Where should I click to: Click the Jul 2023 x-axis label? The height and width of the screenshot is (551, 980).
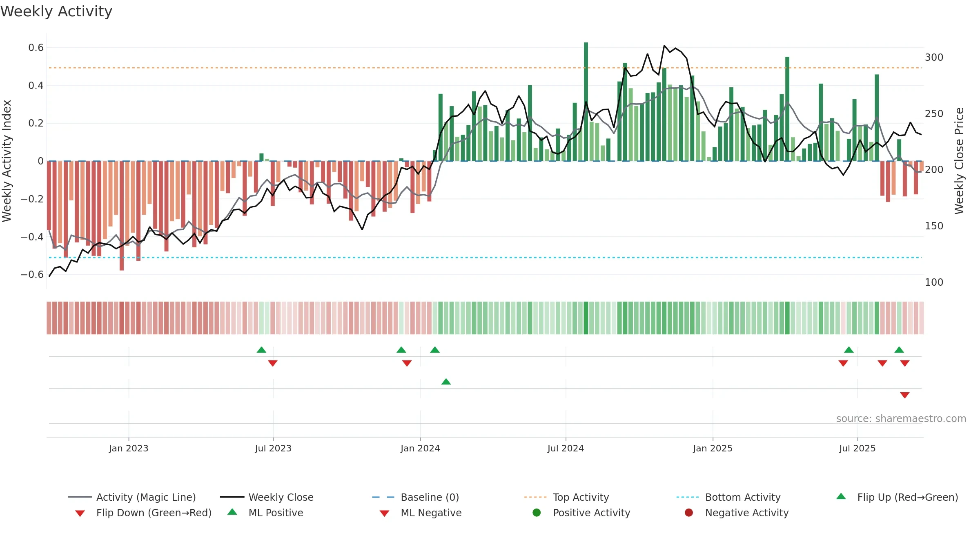point(273,448)
